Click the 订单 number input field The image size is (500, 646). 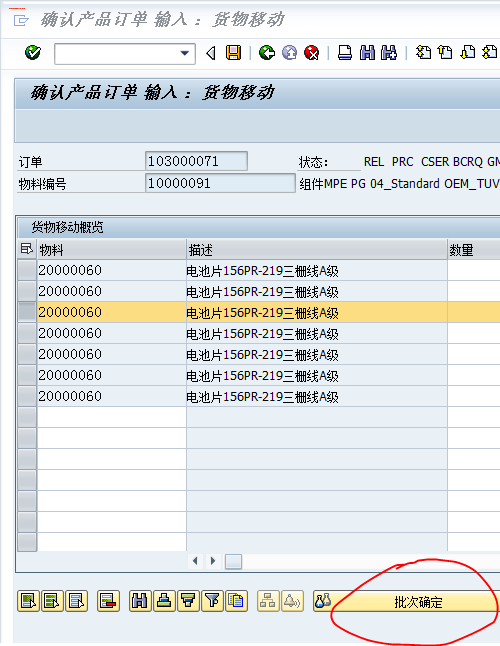coord(196,161)
